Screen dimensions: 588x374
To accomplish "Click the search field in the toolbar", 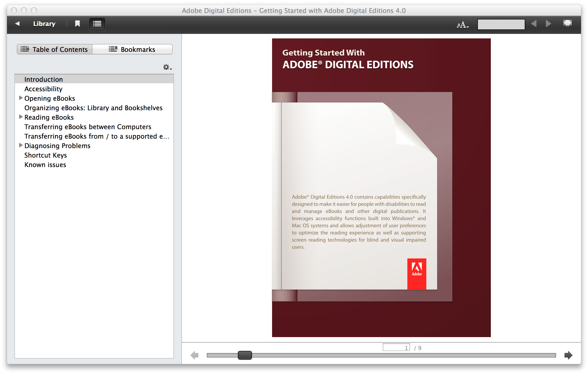I will (501, 24).
